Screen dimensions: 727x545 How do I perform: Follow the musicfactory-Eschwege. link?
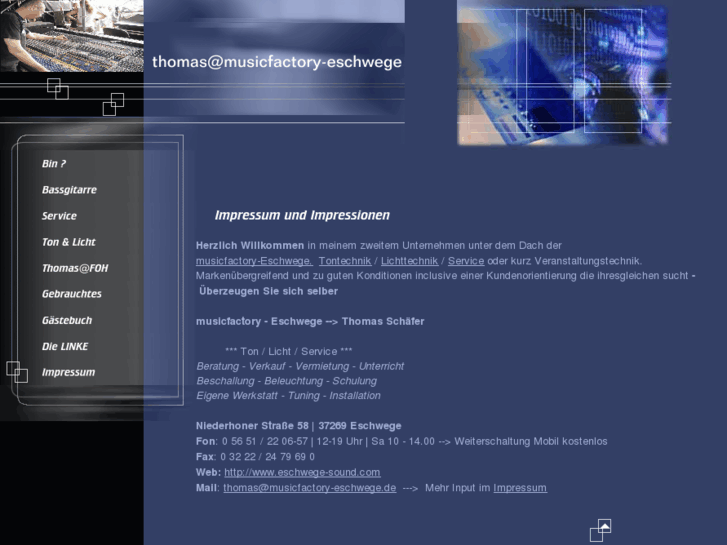(254, 261)
